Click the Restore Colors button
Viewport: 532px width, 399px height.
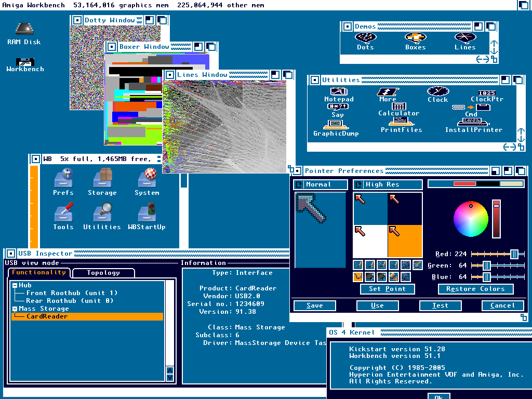[475, 289]
